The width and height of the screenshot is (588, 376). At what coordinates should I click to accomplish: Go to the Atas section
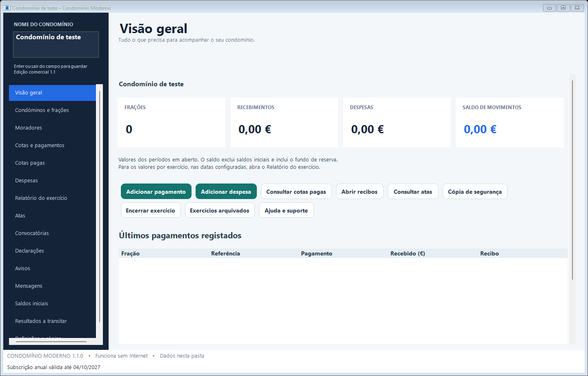(52, 216)
